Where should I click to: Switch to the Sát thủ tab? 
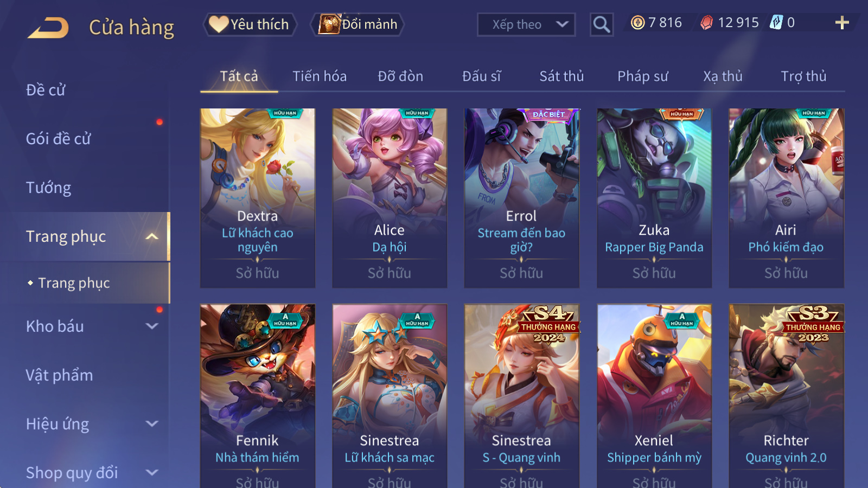(x=561, y=76)
